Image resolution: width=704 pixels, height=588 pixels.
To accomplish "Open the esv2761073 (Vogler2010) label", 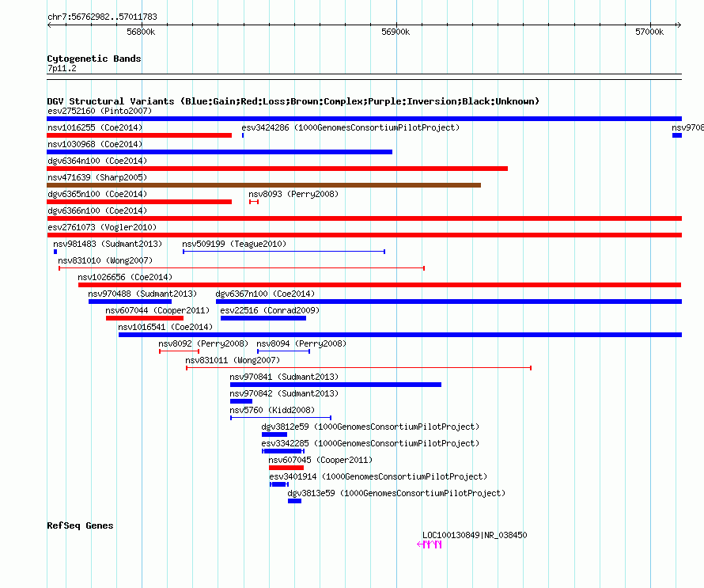I will click(x=102, y=227).
